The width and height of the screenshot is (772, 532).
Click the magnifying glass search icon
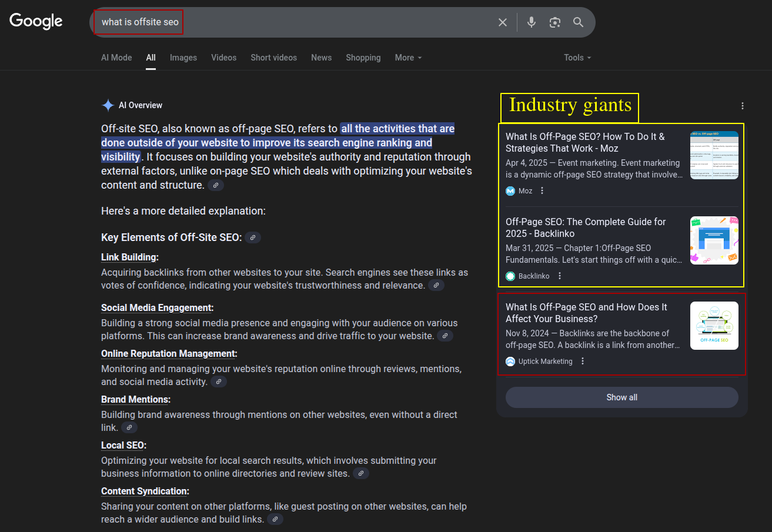(579, 22)
